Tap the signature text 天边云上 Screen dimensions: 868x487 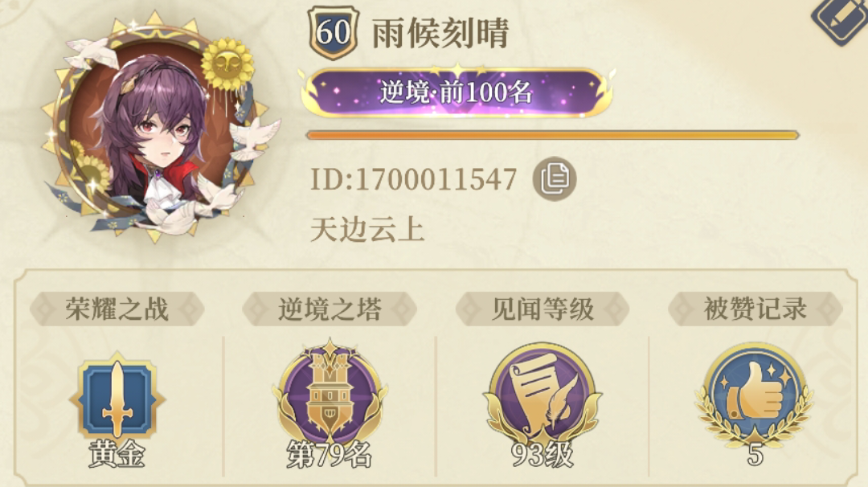click(367, 230)
